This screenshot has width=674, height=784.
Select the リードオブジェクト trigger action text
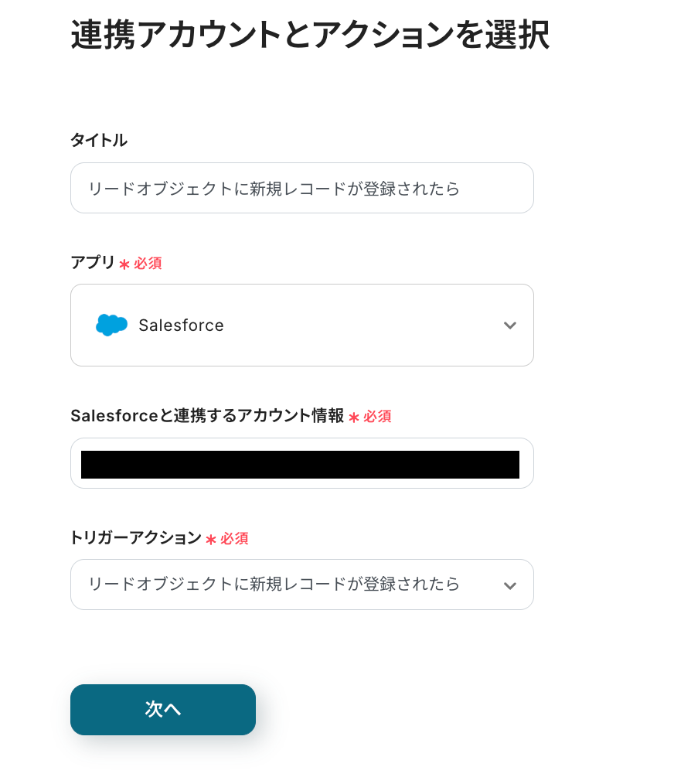click(x=274, y=585)
